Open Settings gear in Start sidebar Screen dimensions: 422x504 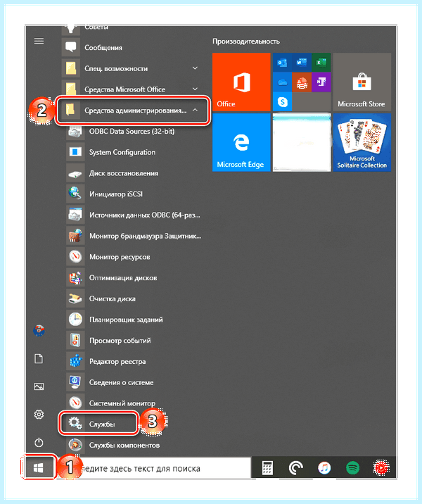tap(39, 415)
